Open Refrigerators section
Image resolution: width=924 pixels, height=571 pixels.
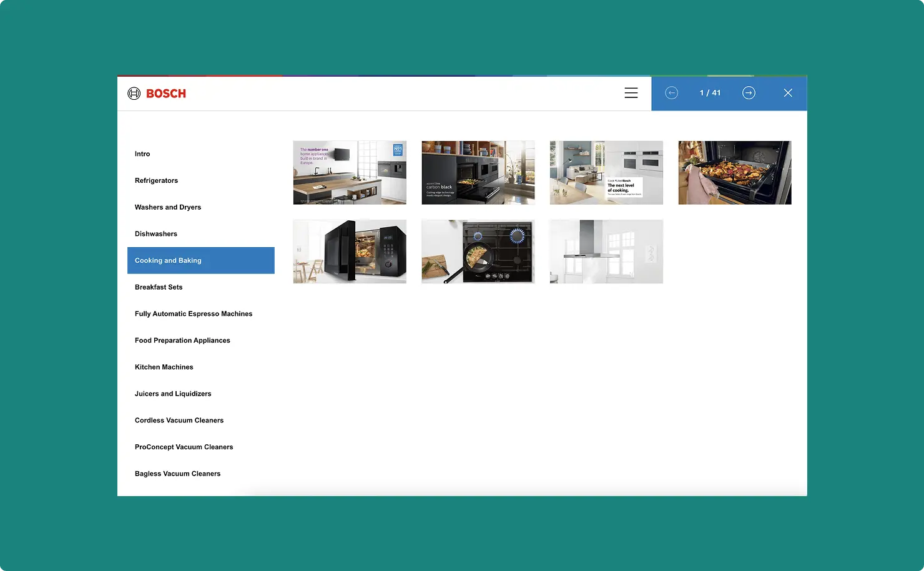[156, 181]
